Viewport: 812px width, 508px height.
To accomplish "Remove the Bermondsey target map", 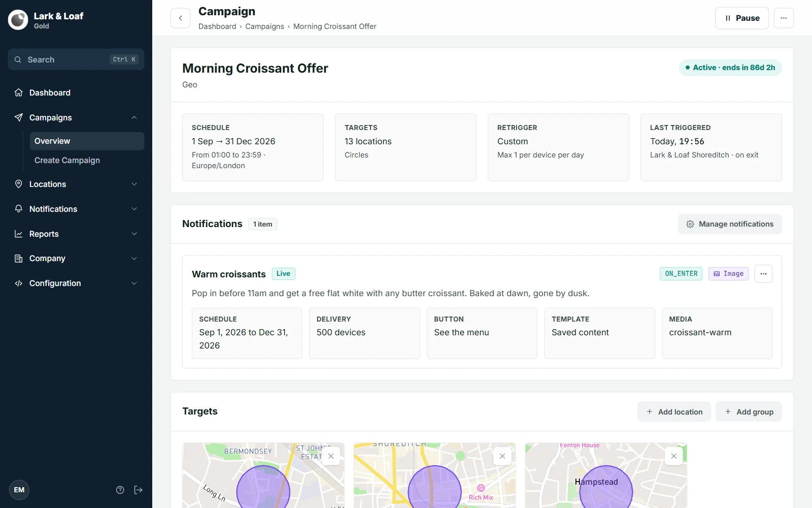I will point(331,456).
